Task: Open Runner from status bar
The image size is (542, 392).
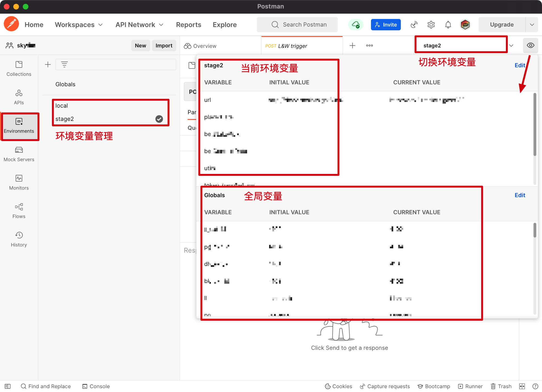Action: click(x=470, y=386)
